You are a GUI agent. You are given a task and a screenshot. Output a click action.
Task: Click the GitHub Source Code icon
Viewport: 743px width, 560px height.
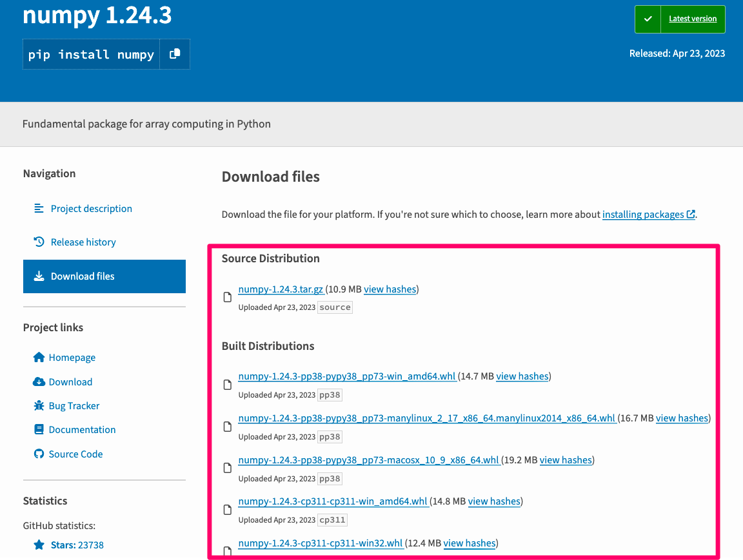[39, 454]
